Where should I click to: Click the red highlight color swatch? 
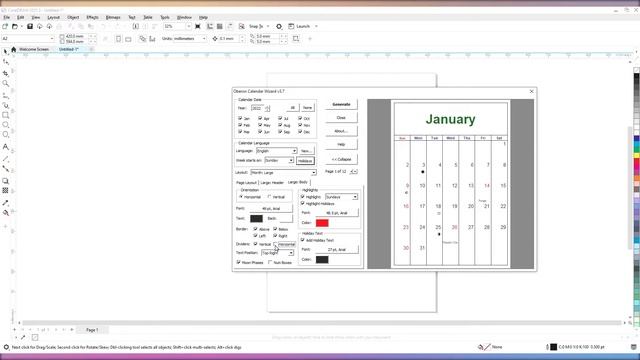[x=322, y=223]
